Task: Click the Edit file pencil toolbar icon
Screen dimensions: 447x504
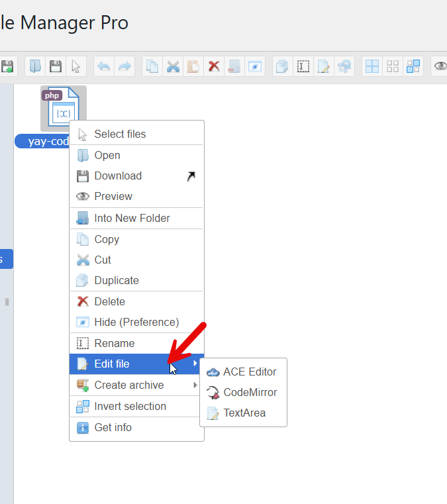Action: (x=324, y=66)
